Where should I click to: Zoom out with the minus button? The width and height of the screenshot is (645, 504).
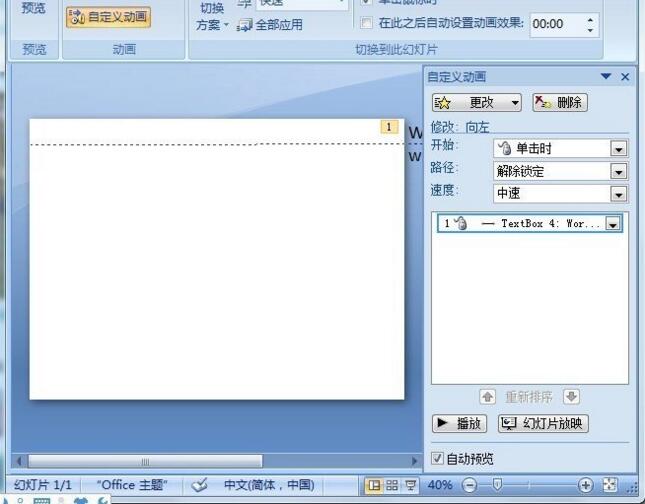469,485
